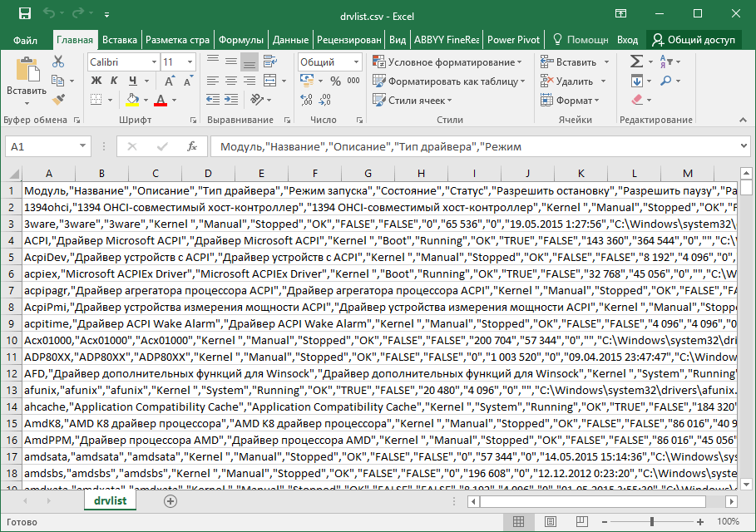
Task: Click the Name Box showing A1
Action: tap(42, 146)
